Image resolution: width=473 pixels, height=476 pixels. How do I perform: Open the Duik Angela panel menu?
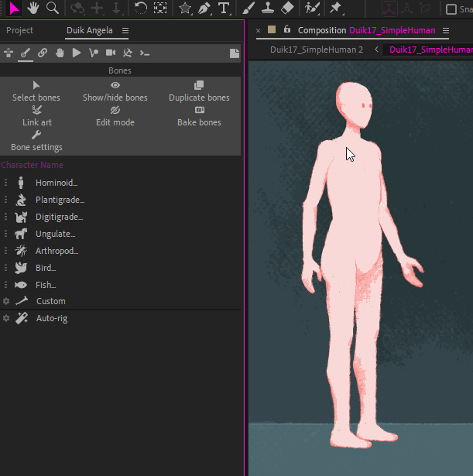[125, 30]
